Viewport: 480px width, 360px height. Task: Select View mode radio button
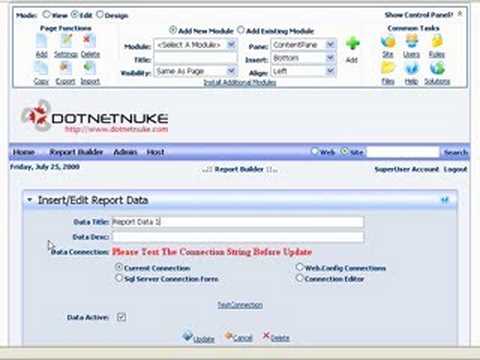tap(47, 14)
